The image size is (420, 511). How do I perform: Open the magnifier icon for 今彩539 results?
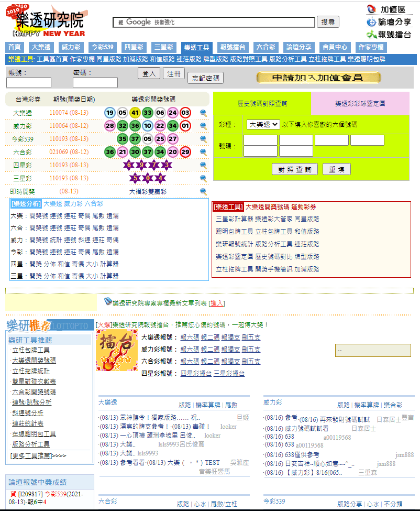click(x=203, y=139)
